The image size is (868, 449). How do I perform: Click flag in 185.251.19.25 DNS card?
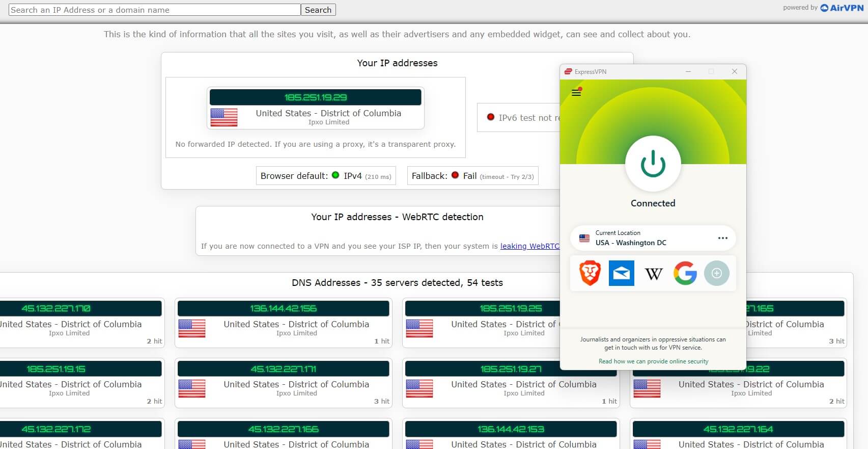pos(419,328)
